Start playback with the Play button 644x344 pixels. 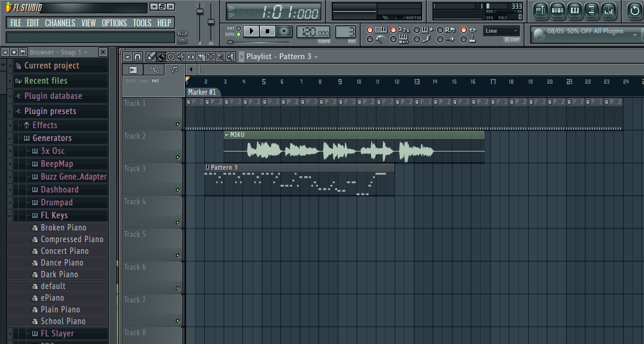tap(251, 31)
